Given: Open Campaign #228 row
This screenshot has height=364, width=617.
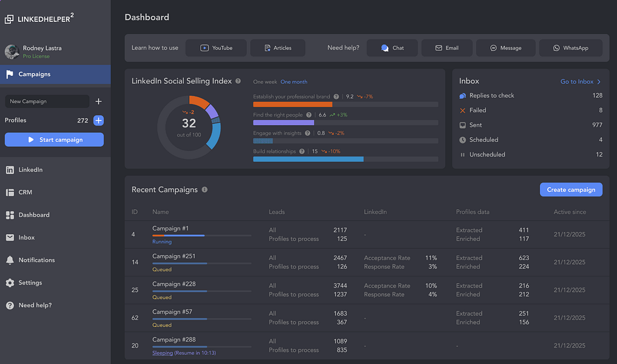Looking at the screenshot, I should 366,290.
